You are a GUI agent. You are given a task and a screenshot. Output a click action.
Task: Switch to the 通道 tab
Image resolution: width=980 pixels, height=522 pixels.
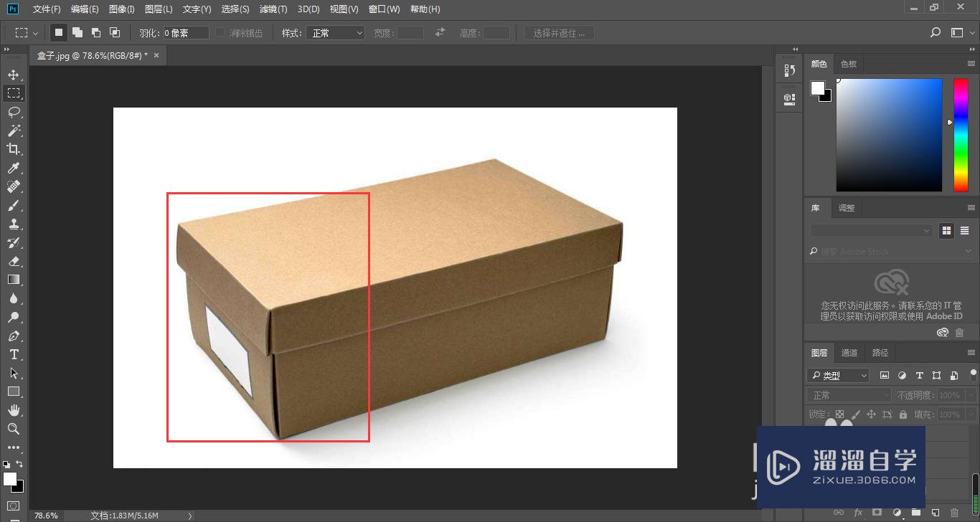849,352
